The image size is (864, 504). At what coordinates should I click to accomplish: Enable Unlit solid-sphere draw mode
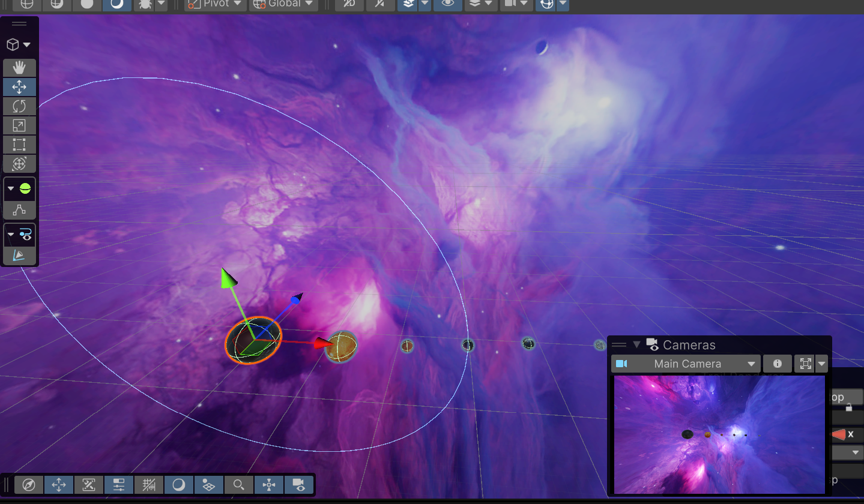(87, 4)
